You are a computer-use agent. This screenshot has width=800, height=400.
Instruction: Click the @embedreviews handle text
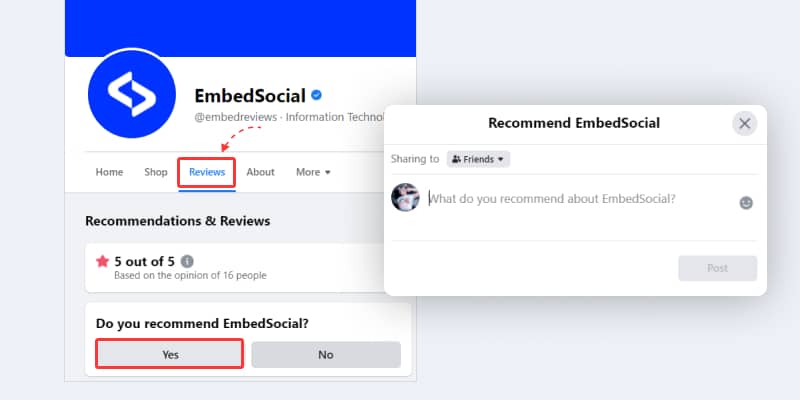tap(235, 117)
